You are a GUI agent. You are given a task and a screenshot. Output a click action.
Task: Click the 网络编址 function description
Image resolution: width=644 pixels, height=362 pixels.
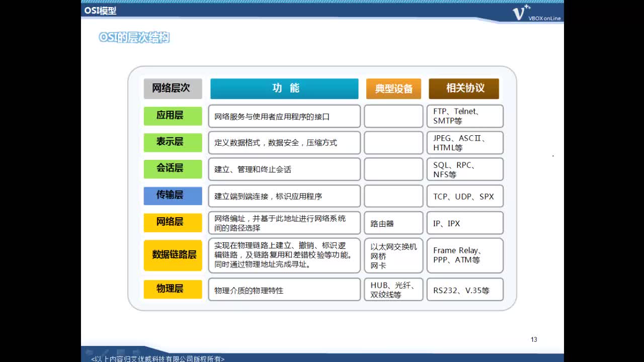coord(284,223)
